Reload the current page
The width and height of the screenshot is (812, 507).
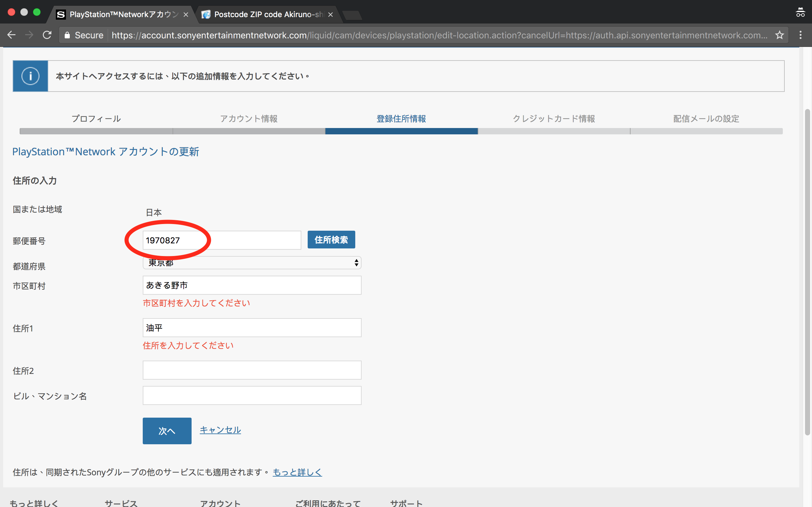point(47,35)
